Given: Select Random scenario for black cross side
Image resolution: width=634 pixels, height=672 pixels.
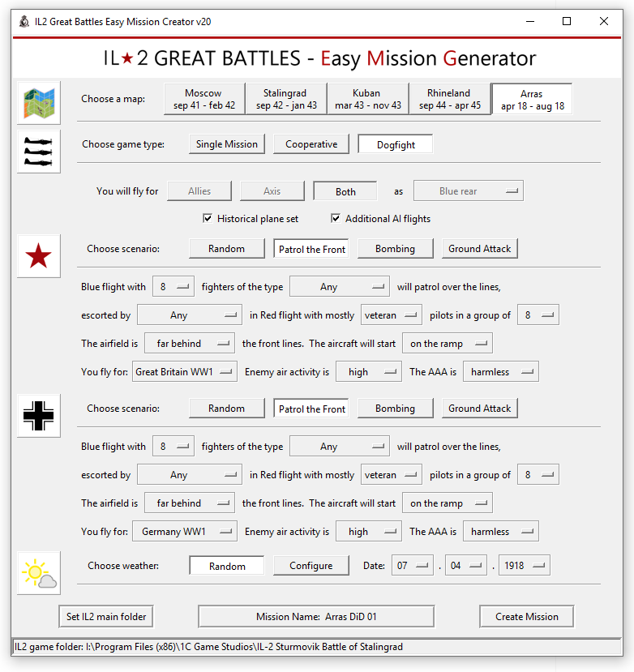Looking at the screenshot, I should click(x=227, y=409).
